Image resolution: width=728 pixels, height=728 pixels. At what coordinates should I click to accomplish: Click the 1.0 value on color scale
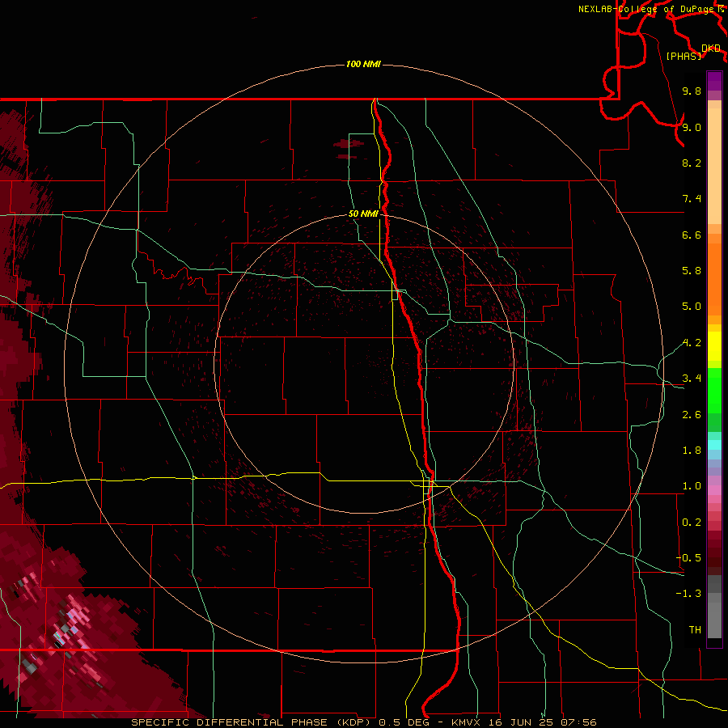692,486
